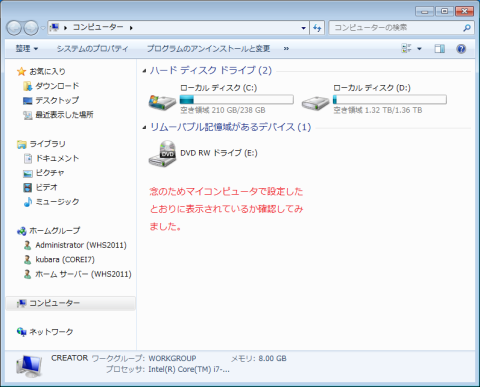Image resolution: width=480 pixels, height=387 pixels.
Task: Select the DVD RW ドライブ (E:) icon
Action: pyautogui.click(x=162, y=153)
